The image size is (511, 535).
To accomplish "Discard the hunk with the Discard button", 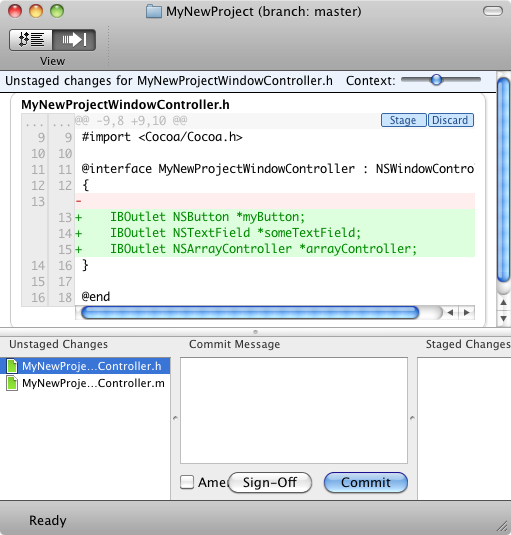I will (x=450, y=120).
